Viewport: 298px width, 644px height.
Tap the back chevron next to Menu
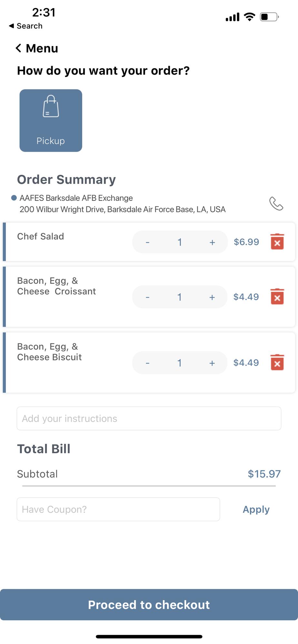[x=18, y=48]
